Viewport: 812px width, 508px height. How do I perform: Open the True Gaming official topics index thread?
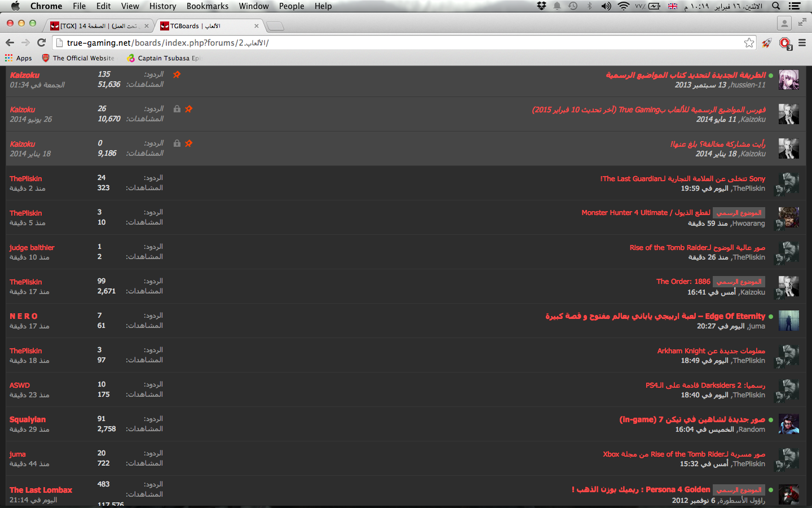pos(649,110)
